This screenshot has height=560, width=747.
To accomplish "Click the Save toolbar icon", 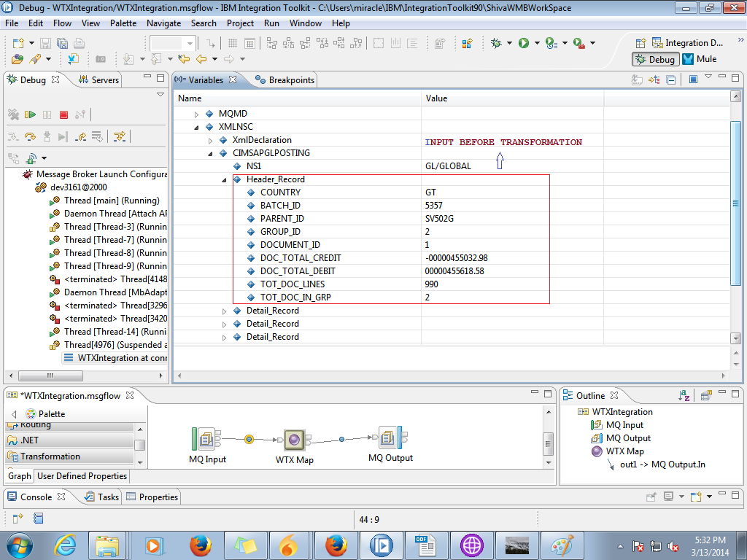I will (45, 43).
